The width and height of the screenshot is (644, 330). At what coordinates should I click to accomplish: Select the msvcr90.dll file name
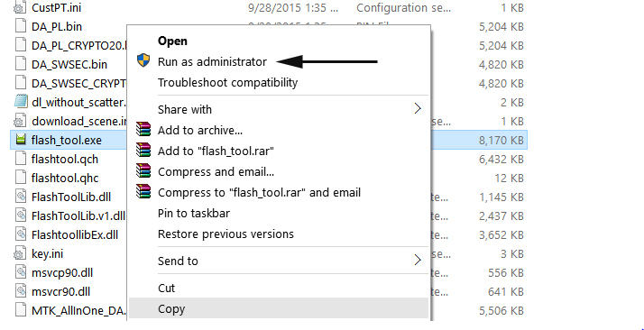point(60,292)
